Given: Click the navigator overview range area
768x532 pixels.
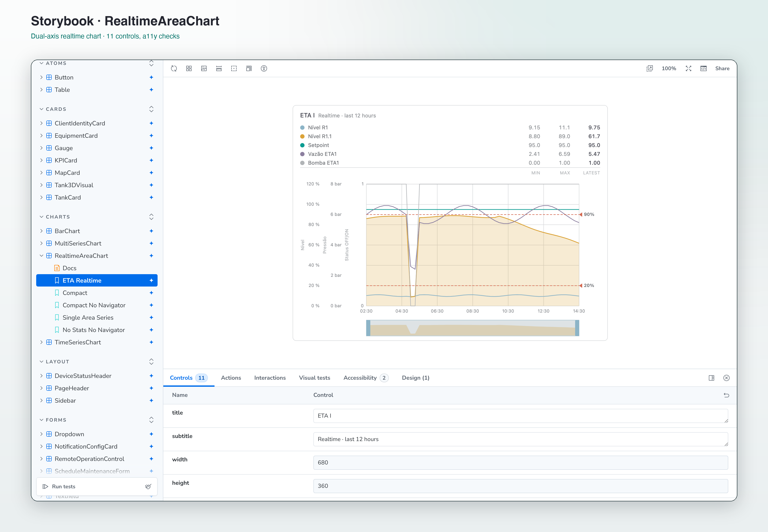Looking at the screenshot, I should [x=472, y=328].
